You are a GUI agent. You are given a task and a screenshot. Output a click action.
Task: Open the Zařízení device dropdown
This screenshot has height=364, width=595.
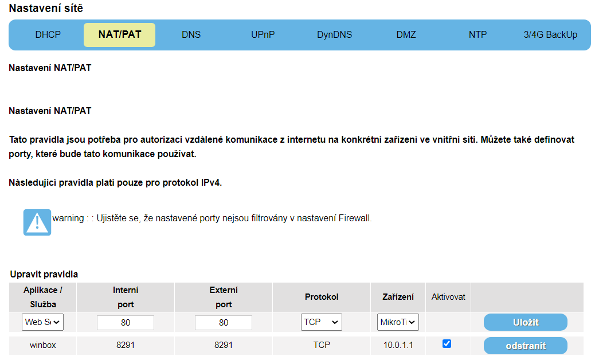398,322
